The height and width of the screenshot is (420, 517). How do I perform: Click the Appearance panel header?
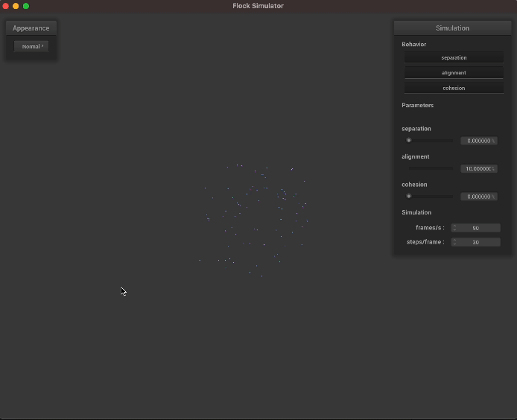[x=31, y=28]
